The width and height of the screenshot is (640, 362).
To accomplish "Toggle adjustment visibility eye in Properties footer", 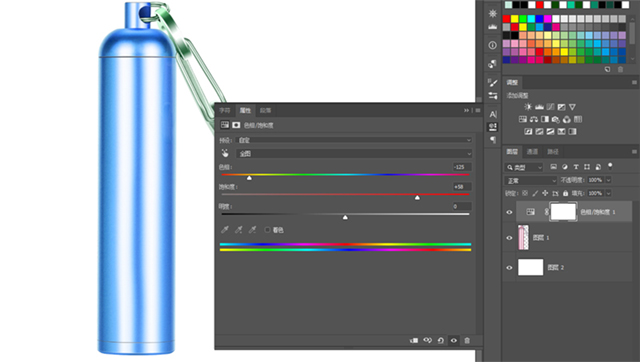I will (453, 340).
